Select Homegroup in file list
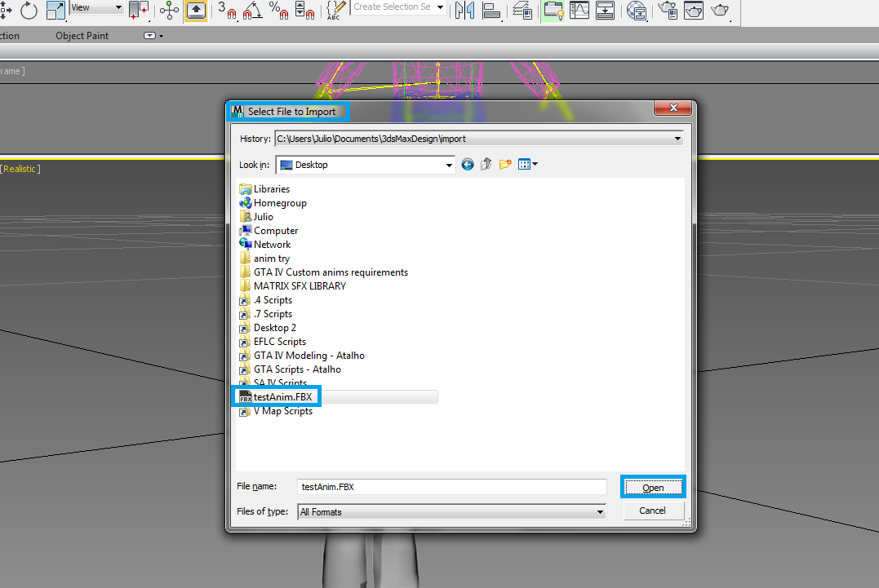Viewport: 879px width, 588px height. point(273,203)
